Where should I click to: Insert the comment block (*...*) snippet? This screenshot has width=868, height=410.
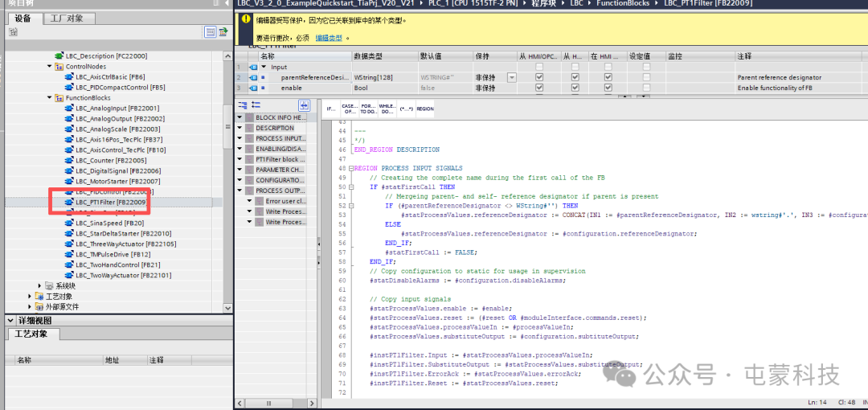tap(406, 109)
